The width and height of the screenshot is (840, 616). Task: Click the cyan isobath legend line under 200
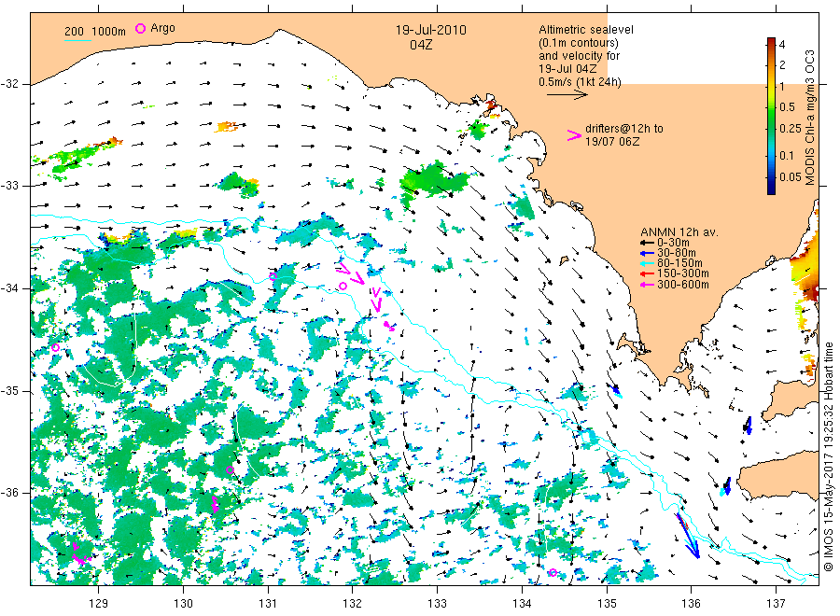coord(77,40)
